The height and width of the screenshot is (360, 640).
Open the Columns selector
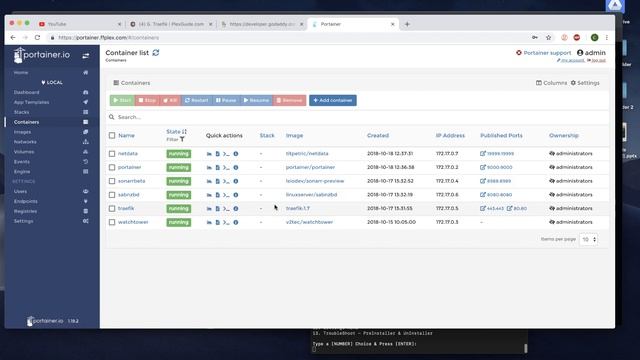[551, 83]
